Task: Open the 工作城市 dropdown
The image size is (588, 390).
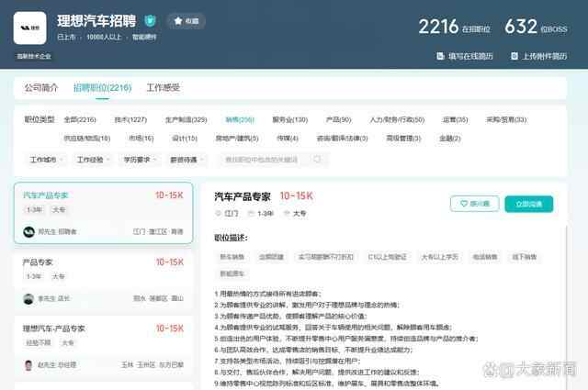Action: pos(46,160)
